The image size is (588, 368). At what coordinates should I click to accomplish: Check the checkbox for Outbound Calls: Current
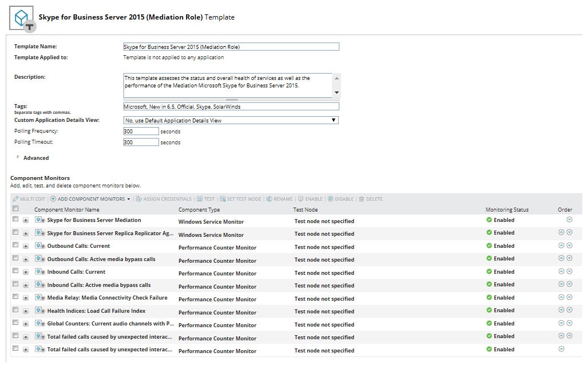click(x=15, y=246)
